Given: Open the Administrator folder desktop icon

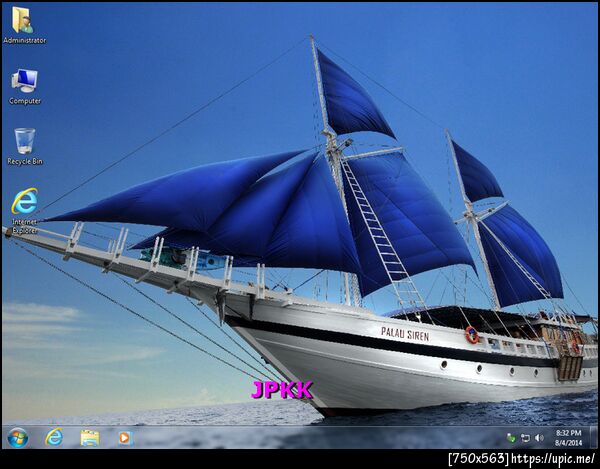Looking at the screenshot, I should tap(24, 25).
